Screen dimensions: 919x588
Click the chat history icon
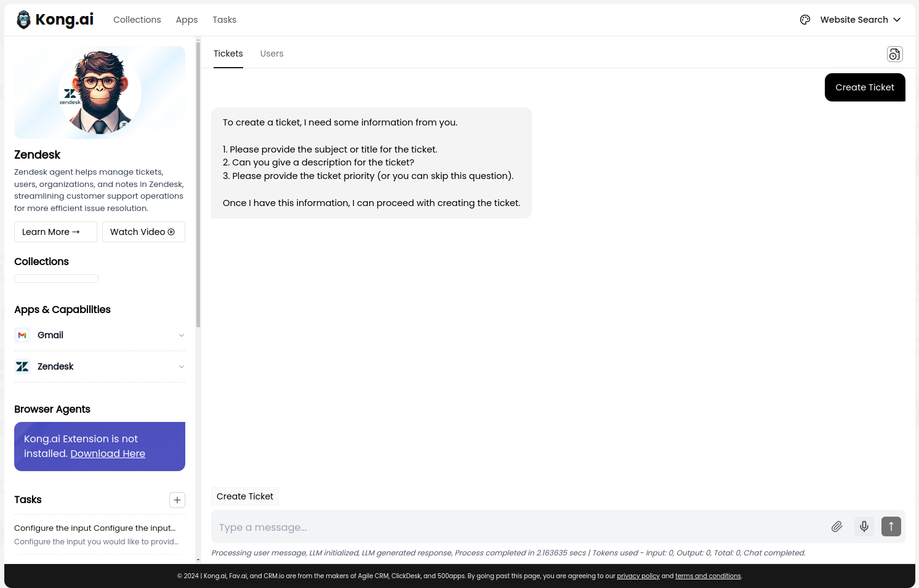pos(894,54)
